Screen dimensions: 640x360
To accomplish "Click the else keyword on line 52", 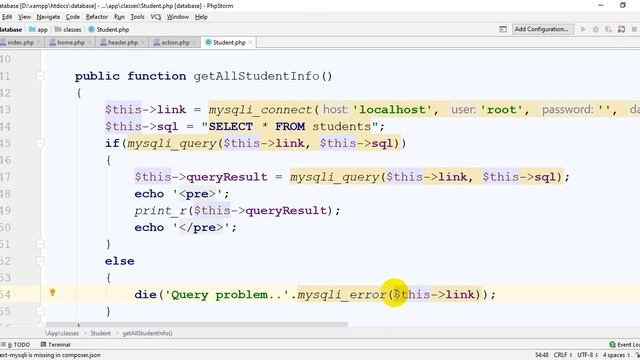I will coord(120,261).
